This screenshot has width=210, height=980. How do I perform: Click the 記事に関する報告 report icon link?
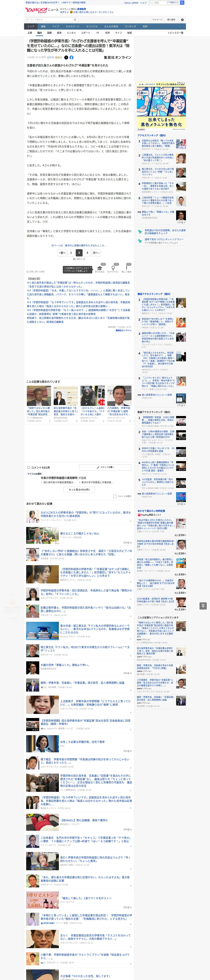pos(36,272)
